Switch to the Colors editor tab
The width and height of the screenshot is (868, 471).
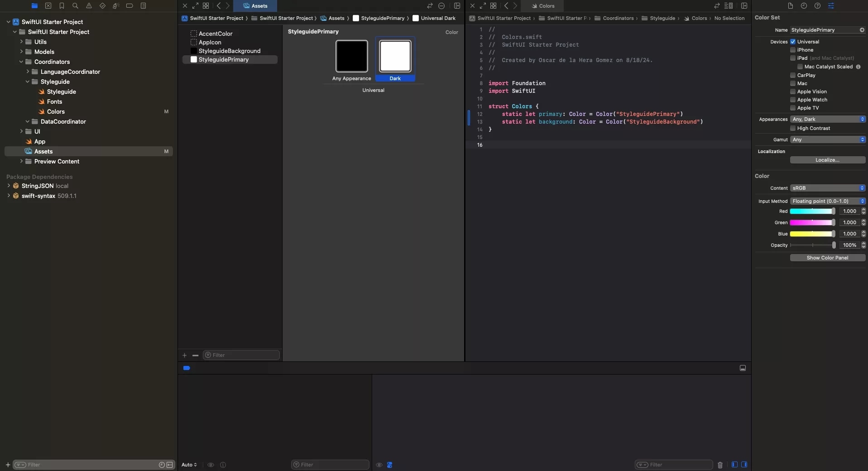click(542, 6)
